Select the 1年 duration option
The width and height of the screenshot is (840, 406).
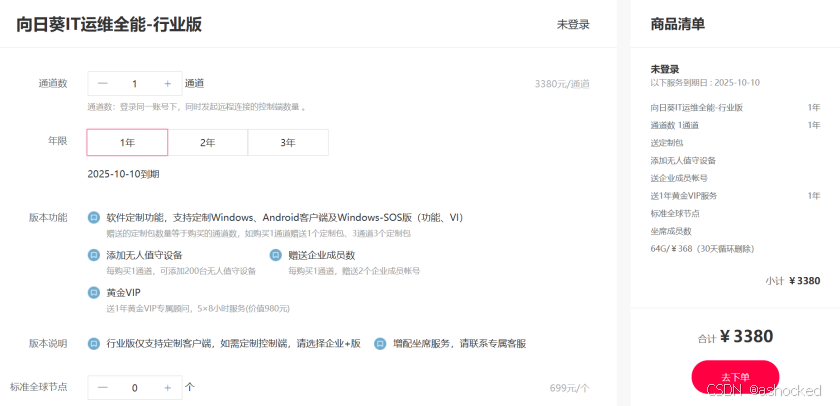(x=128, y=142)
